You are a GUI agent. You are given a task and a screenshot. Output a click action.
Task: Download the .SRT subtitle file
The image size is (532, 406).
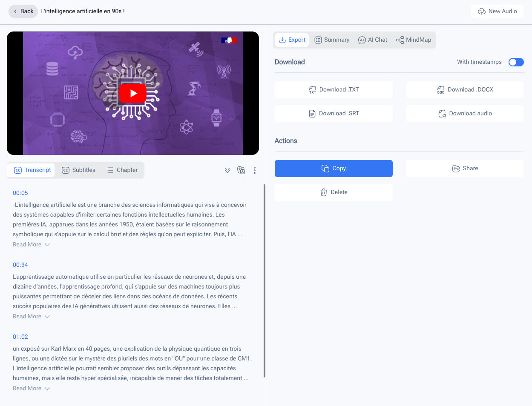coord(334,114)
